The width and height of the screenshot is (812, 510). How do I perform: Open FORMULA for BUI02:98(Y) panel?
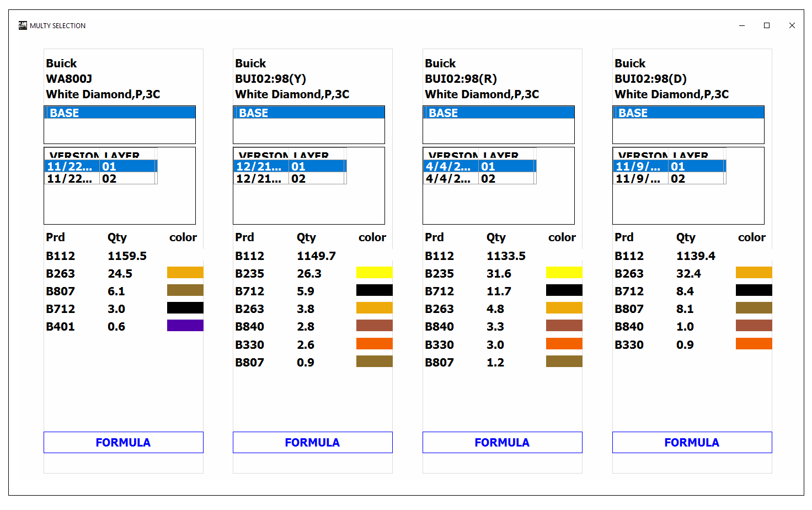tap(313, 442)
